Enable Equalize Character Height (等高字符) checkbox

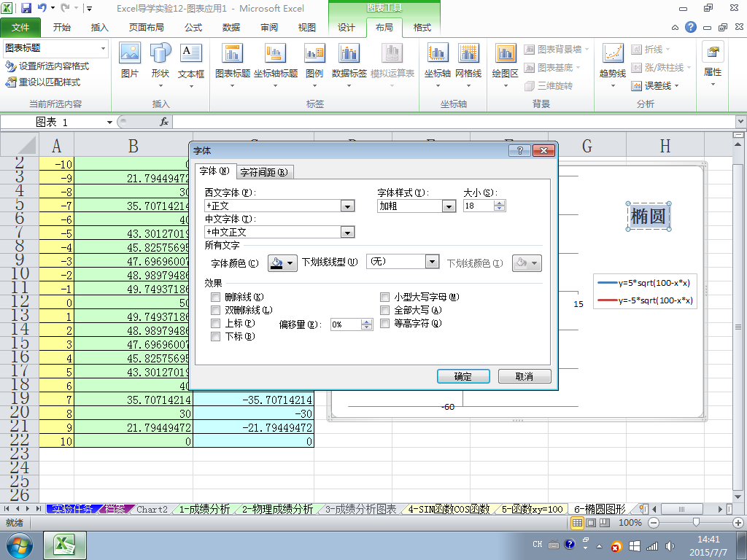[385, 324]
